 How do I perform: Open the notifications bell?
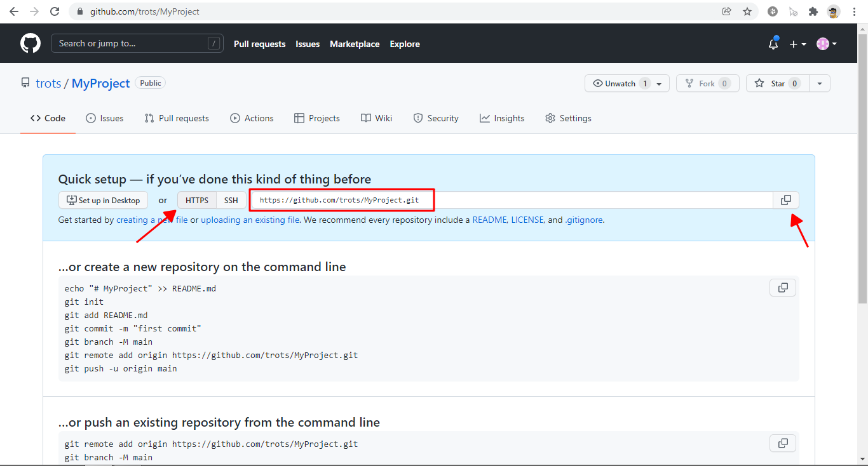[x=773, y=44]
